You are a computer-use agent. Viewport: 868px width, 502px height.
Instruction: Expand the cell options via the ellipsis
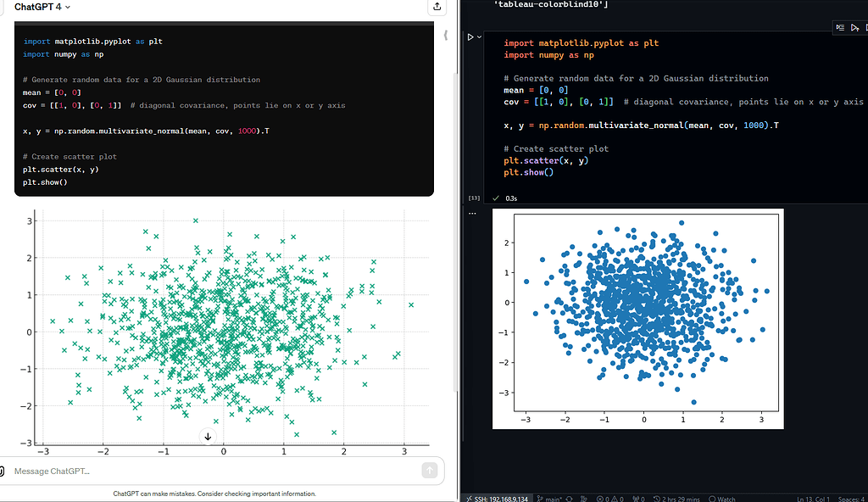(471, 213)
